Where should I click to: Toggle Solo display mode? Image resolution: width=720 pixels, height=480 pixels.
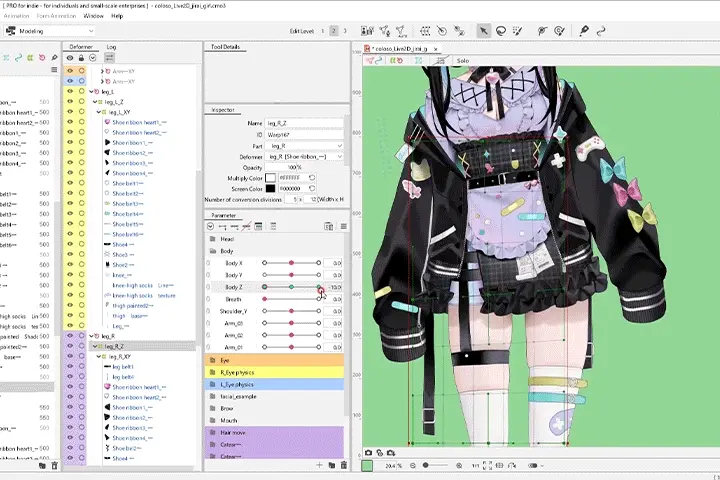click(x=462, y=61)
